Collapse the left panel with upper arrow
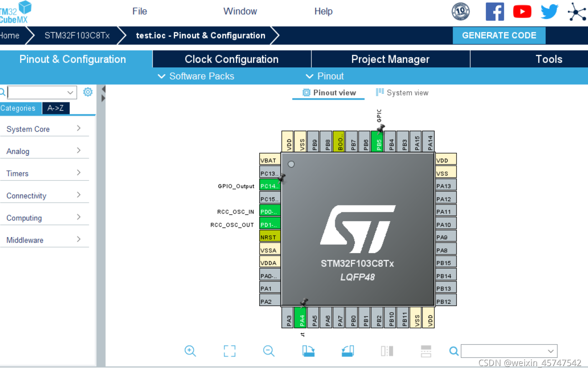This screenshot has height=372, width=588. [x=103, y=89]
